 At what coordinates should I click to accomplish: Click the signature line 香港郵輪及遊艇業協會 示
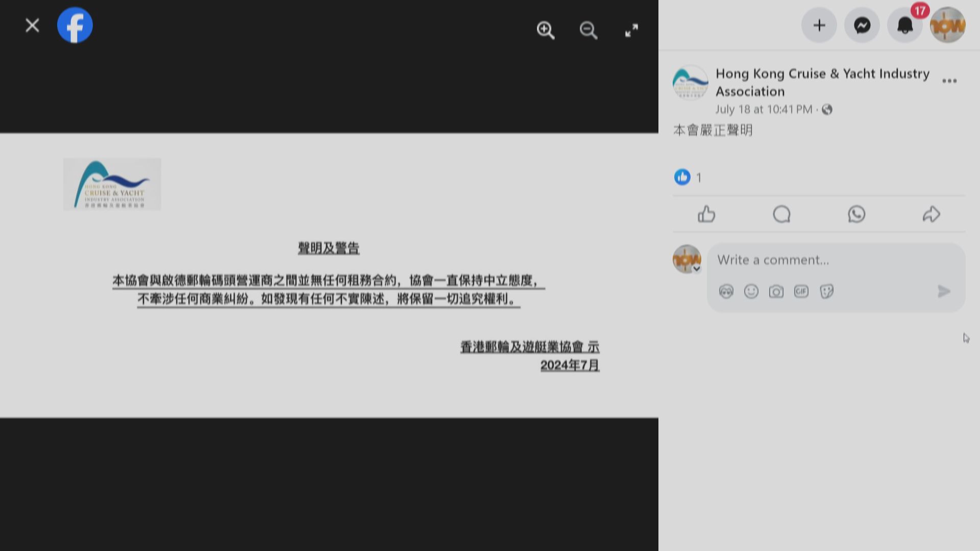pos(530,347)
